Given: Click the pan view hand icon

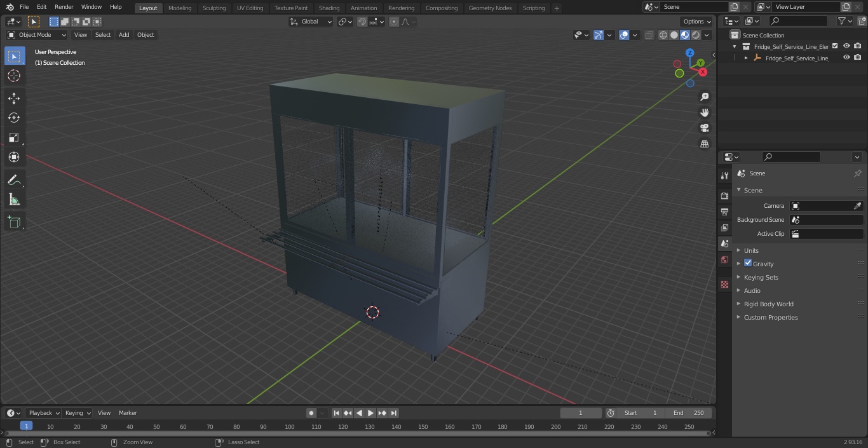Looking at the screenshot, I should tap(704, 112).
